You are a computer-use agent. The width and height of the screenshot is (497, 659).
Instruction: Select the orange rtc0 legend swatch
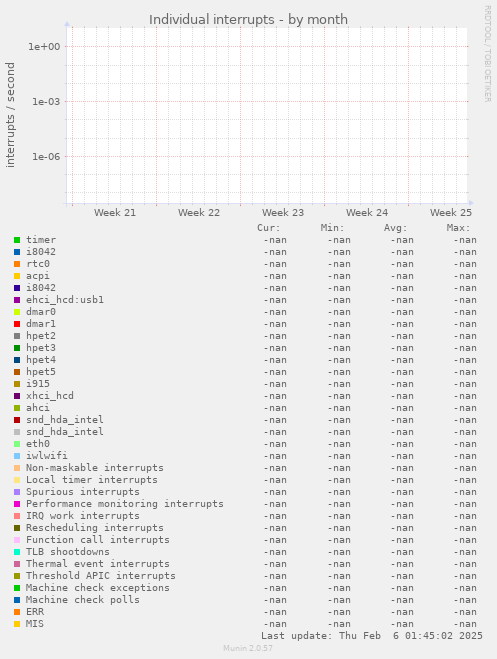17,264
